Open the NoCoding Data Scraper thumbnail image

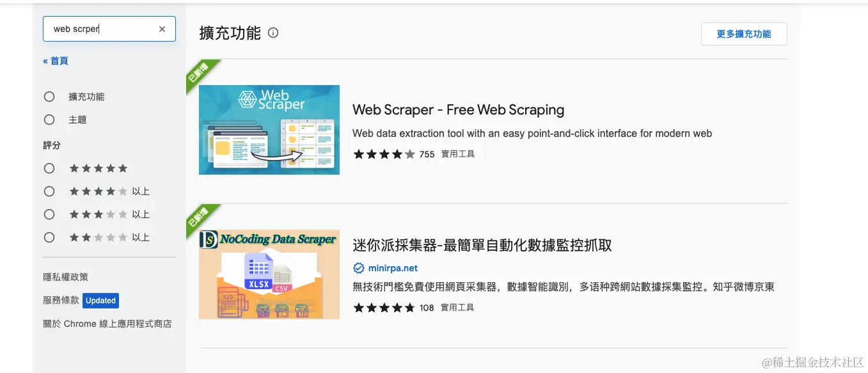269,274
